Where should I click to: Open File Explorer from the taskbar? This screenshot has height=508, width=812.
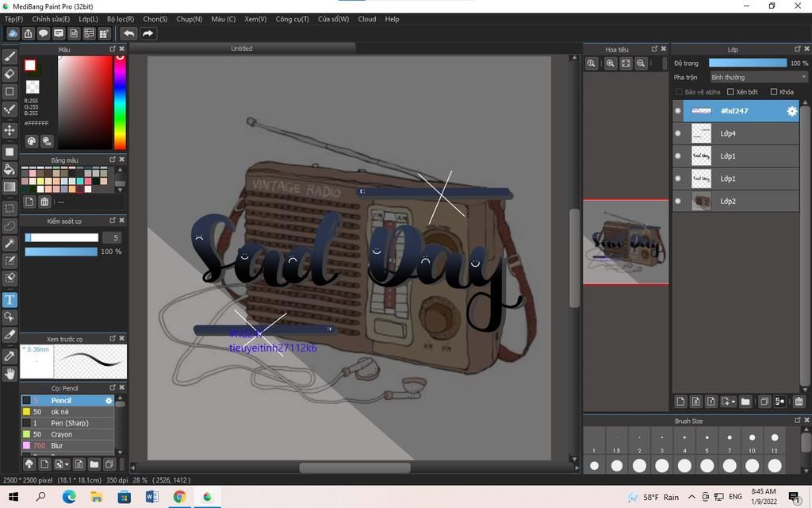tap(96, 497)
